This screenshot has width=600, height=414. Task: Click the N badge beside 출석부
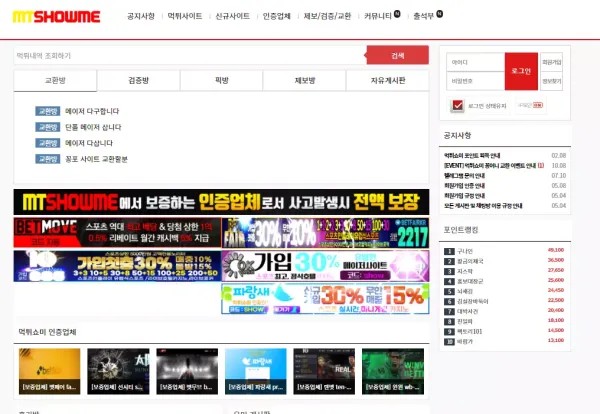[x=440, y=14]
